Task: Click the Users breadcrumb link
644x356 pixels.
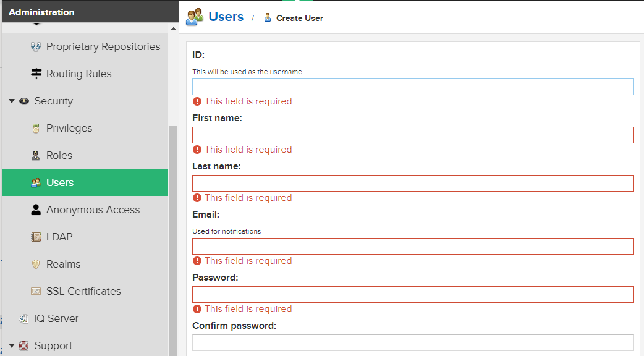Action: point(226,17)
